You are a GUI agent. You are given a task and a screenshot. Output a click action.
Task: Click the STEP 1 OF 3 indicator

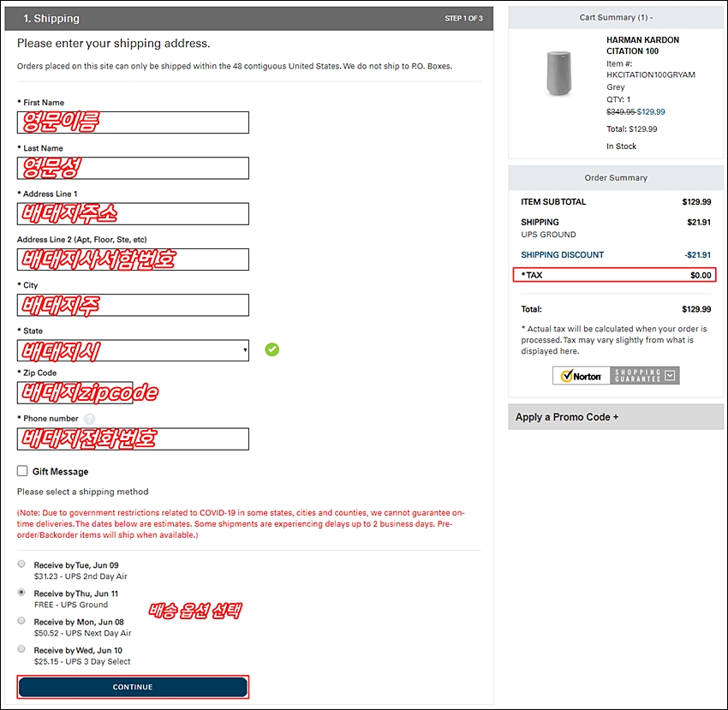(x=464, y=19)
